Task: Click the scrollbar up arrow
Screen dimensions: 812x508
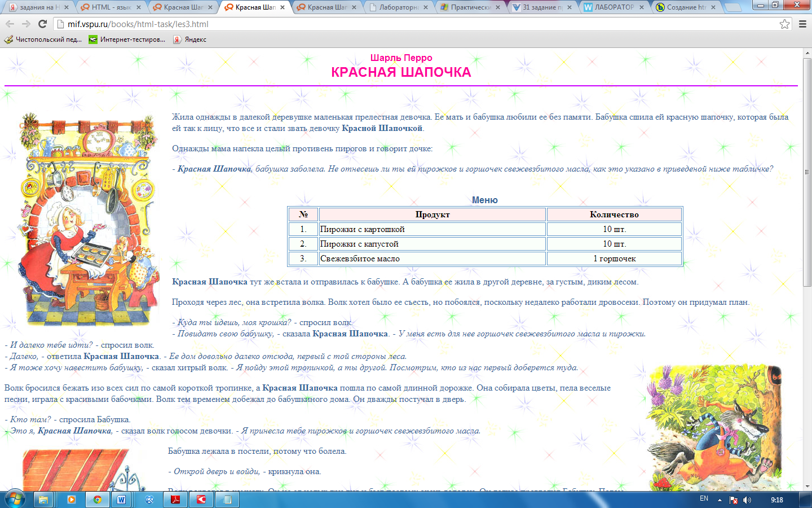Action: click(807, 52)
